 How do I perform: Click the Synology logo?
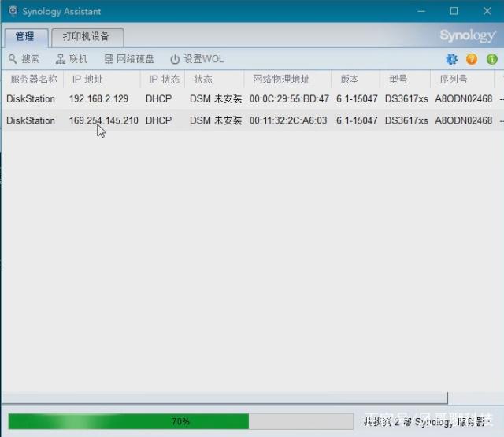[x=468, y=35]
